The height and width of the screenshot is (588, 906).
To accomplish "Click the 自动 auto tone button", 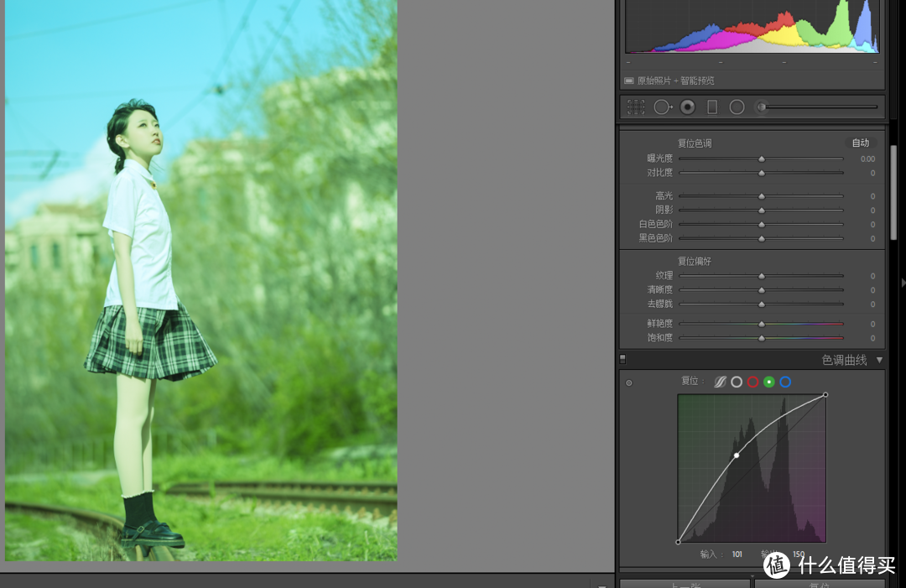I will pyautogui.click(x=860, y=143).
